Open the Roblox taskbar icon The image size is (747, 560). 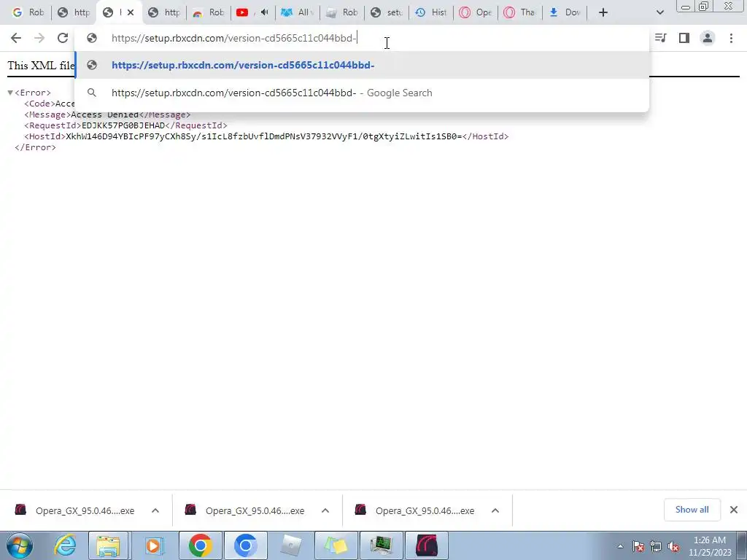pos(290,545)
